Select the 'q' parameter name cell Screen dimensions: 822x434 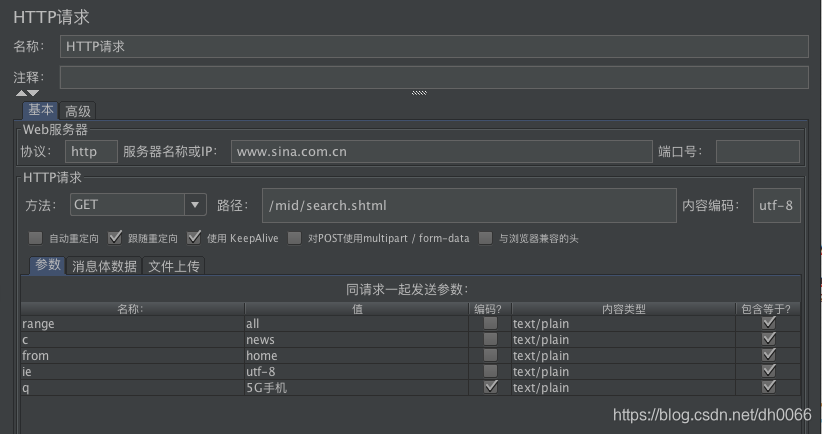[133, 387]
